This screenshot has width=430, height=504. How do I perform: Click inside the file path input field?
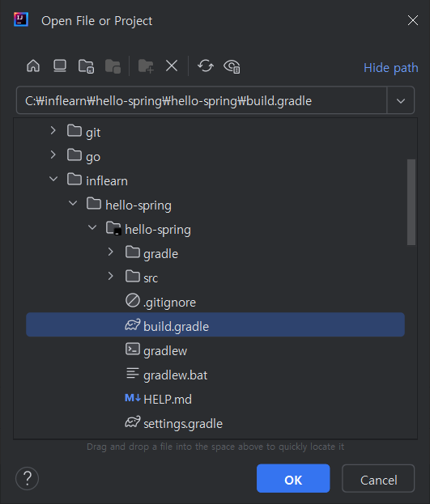point(202,100)
